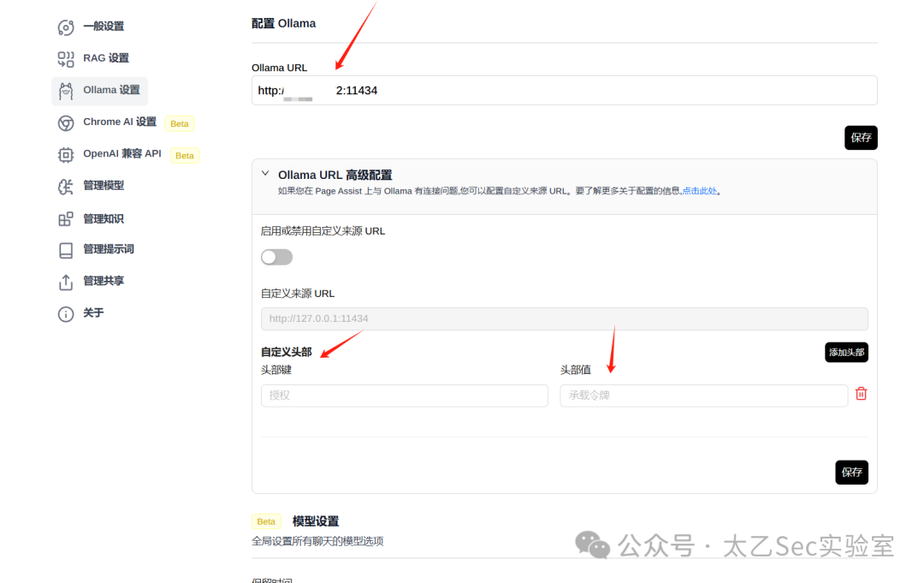
Task: Open the 点击此处 link
Action: [x=700, y=191]
